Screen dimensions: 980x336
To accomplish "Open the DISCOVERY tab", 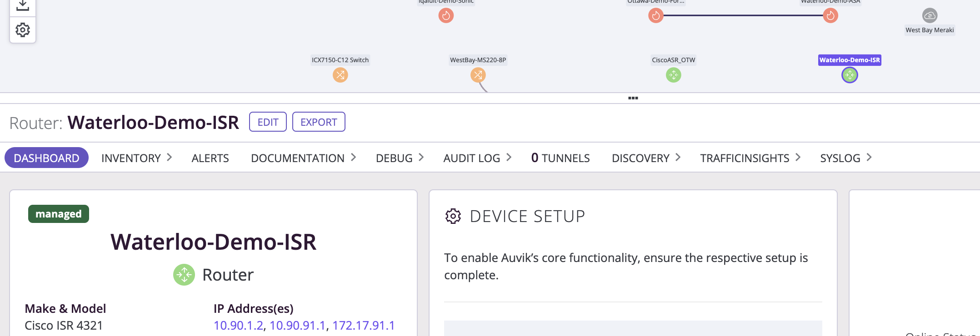I will [x=640, y=158].
